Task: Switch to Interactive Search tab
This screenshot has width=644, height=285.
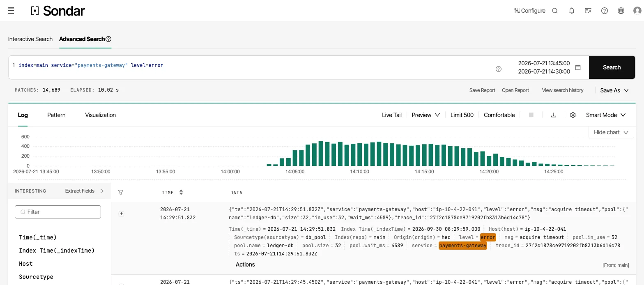Action: tap(30, 39)
